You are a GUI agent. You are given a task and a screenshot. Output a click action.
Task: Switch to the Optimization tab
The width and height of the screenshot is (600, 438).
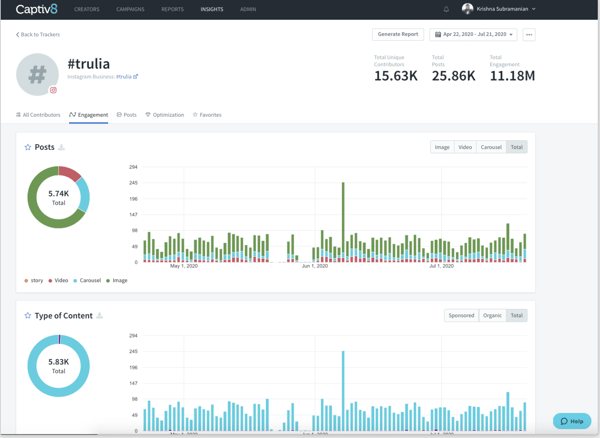[x=165, y=115]
